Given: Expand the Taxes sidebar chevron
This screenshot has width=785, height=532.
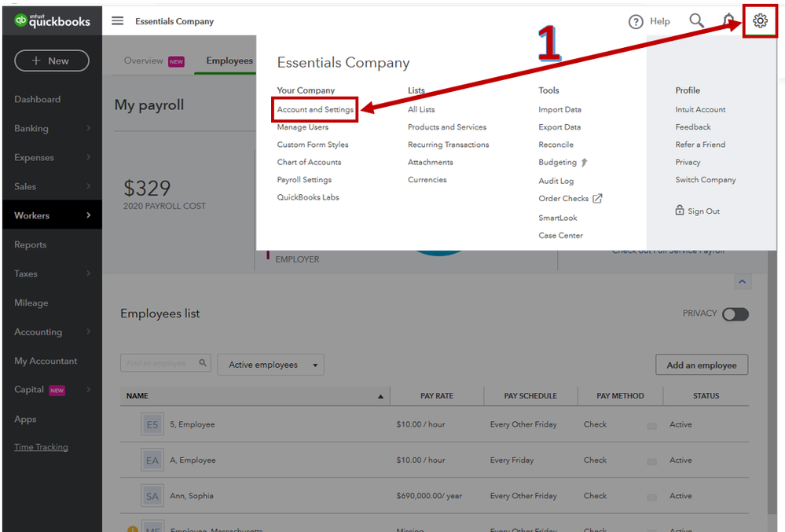Looking at the screenshot, I should click(89, 273).
